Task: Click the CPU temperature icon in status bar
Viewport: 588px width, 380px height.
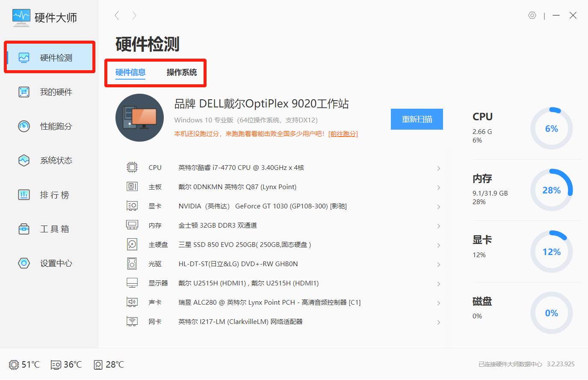Action: pos(14,365)
